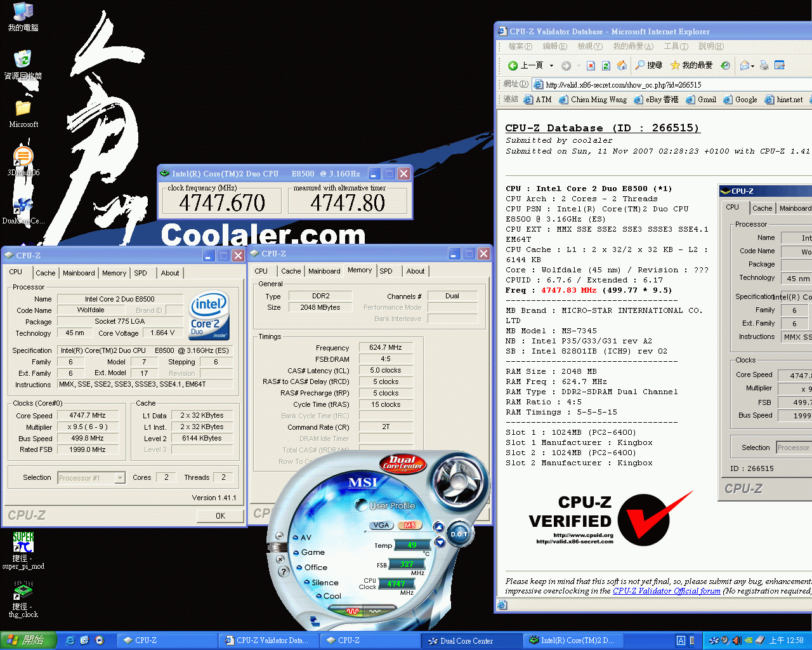
Task: Open the IE Help (說明) menu
Action: (710, 46)
